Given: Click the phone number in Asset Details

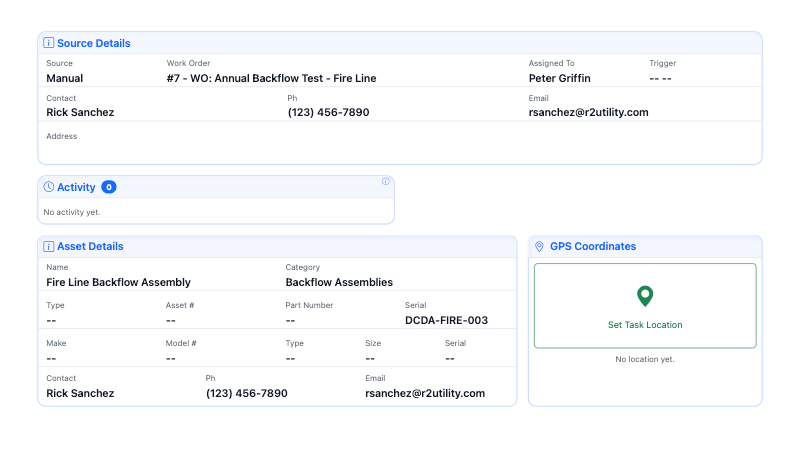Looking at the screenshot, I should tap(246, 394).
